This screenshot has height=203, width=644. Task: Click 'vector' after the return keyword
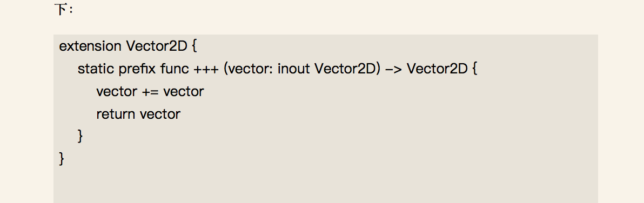[160, 114]
